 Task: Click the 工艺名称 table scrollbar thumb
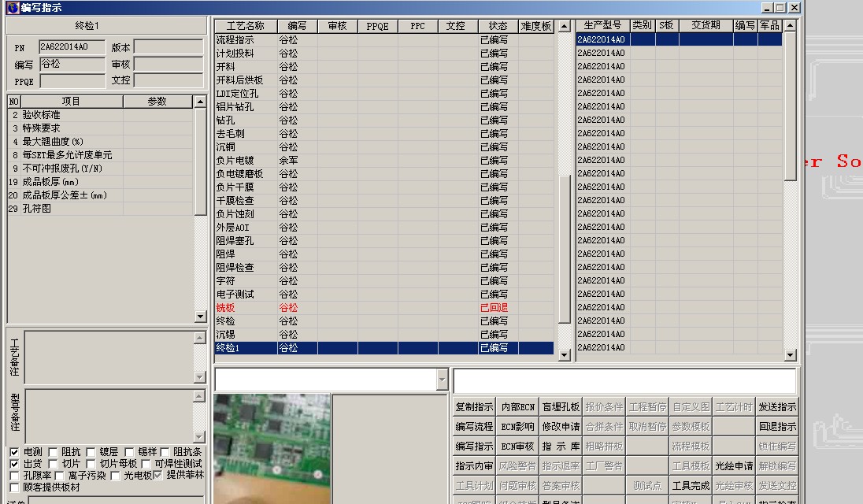564,250
